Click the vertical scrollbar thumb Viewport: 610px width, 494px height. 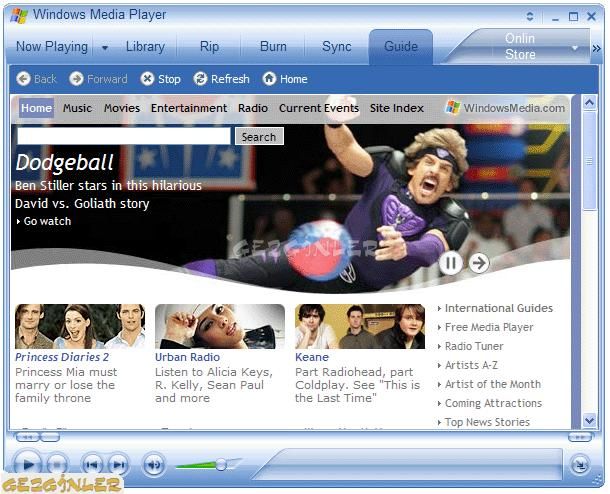589,161
